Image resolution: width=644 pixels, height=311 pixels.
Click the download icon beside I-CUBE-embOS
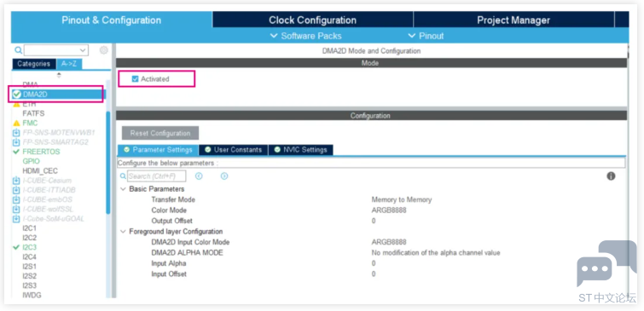tap(16, 199)
